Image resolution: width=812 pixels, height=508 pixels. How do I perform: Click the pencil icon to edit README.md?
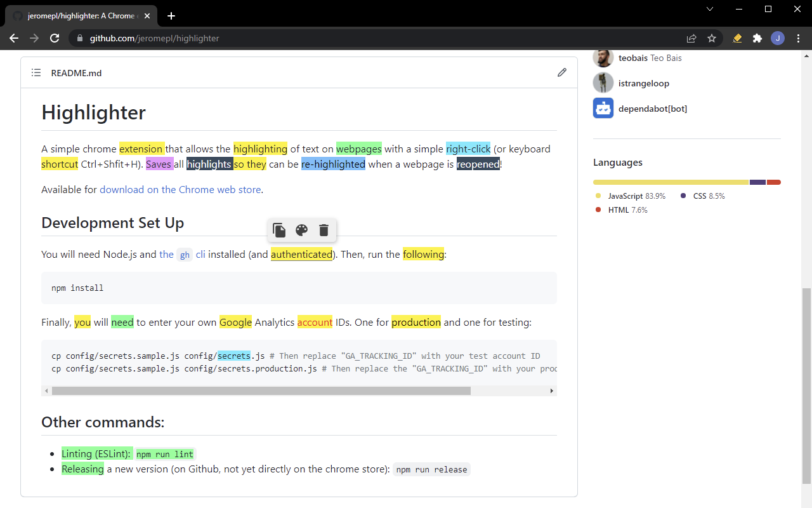562,72
